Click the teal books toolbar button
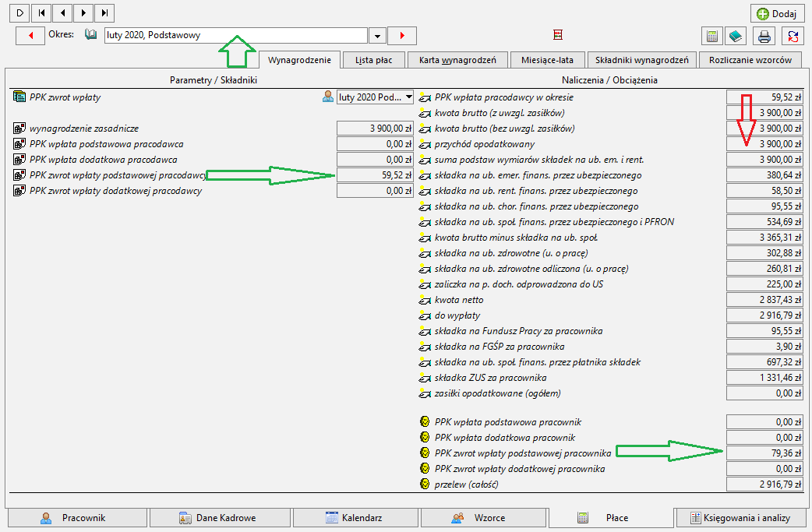812x532 pixels. point(736,37)
